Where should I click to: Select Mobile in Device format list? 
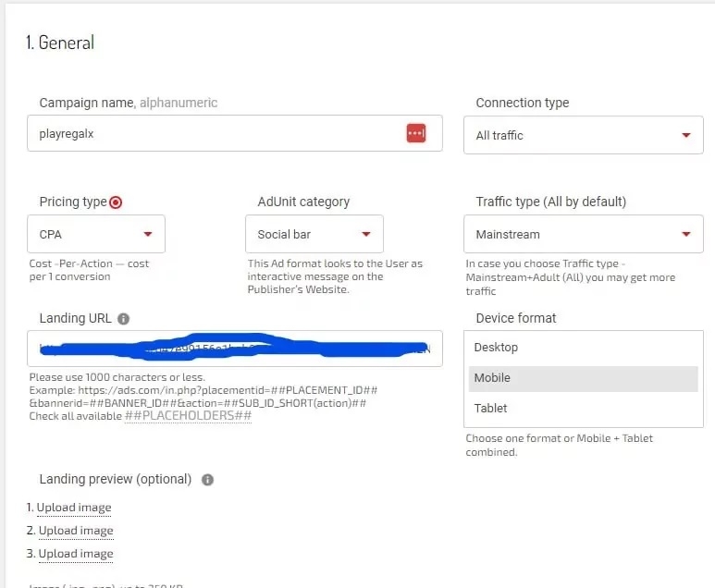[583, 378]
